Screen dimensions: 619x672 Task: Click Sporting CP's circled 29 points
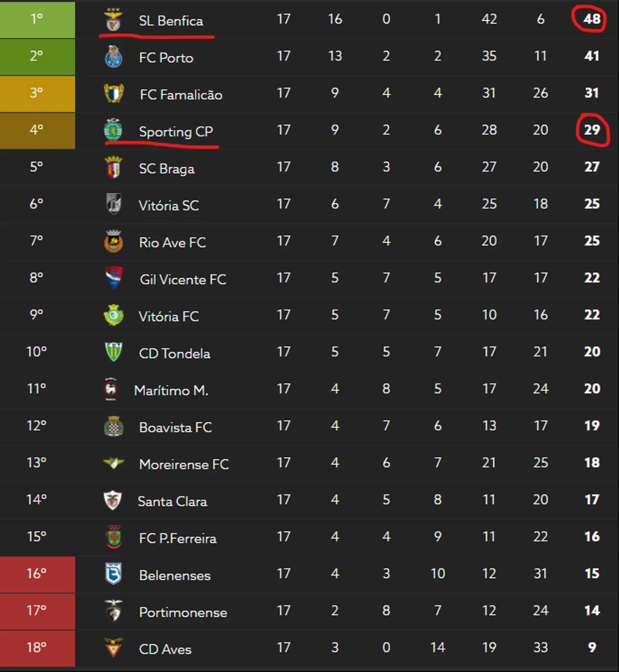pos(592,130)
